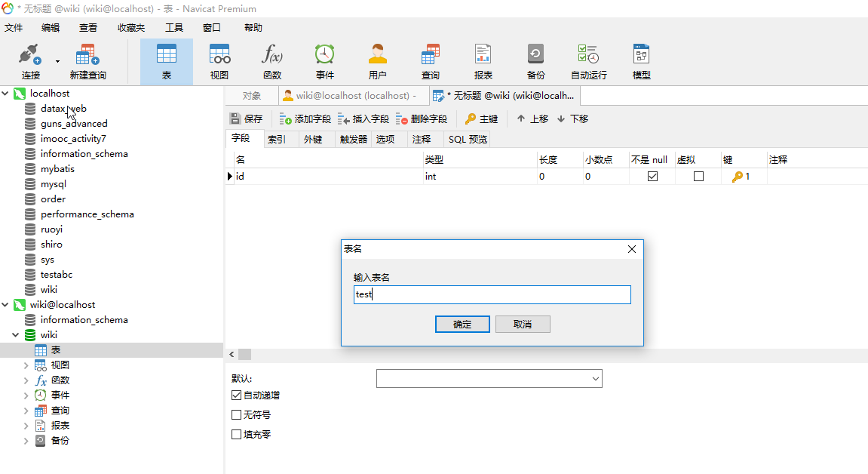Select the guns_advanced database
Image resolution: width=868 pixels, height=474 pixels.
coord(74,124)
